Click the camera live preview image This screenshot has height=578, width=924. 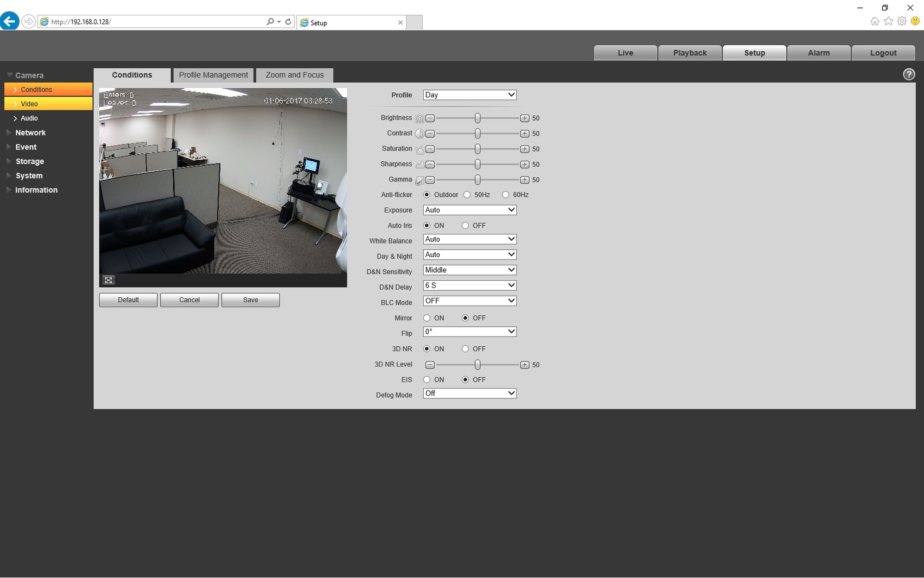pos(223,181)
